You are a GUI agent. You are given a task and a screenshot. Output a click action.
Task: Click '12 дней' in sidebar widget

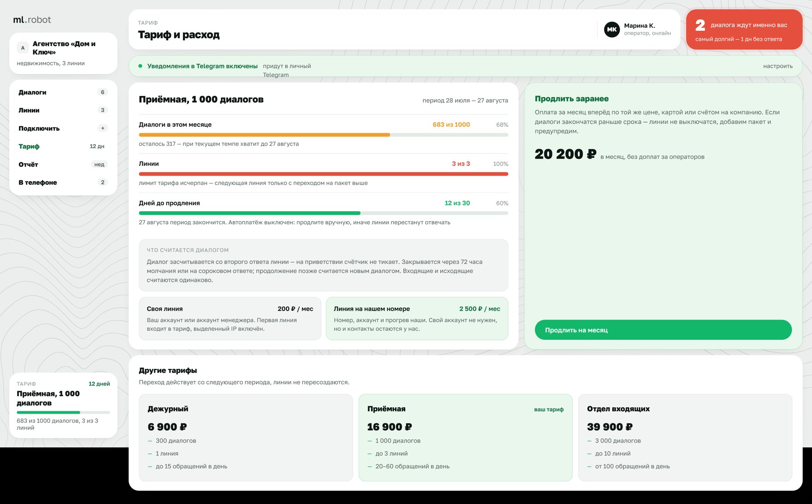point(99,384)
